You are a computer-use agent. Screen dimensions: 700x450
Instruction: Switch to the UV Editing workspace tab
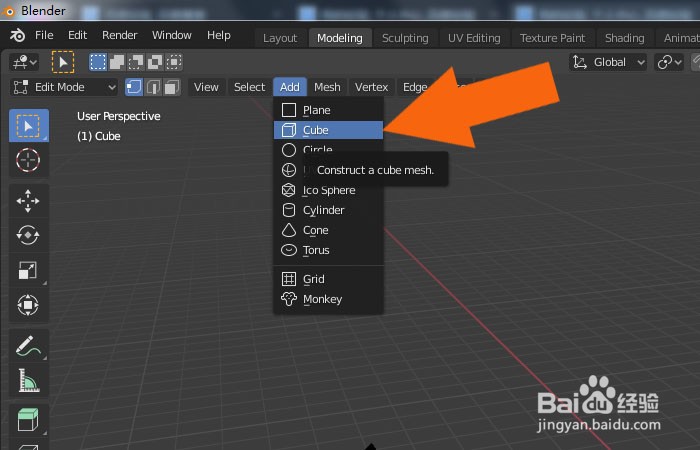click(474, 38)
